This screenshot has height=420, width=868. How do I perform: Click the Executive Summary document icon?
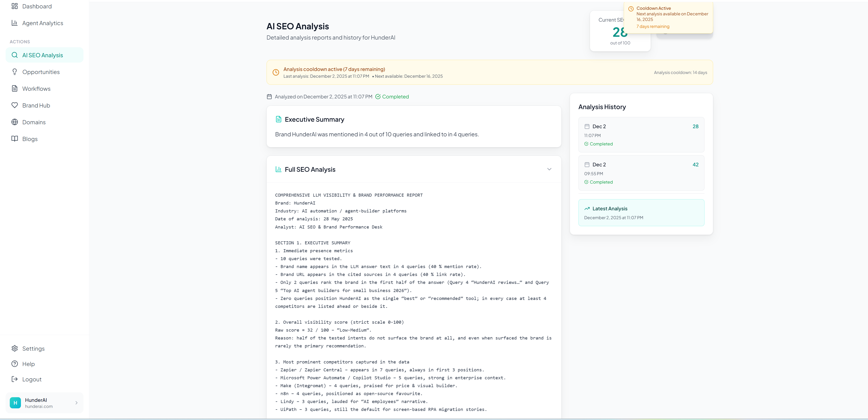[x=278, y=119]
